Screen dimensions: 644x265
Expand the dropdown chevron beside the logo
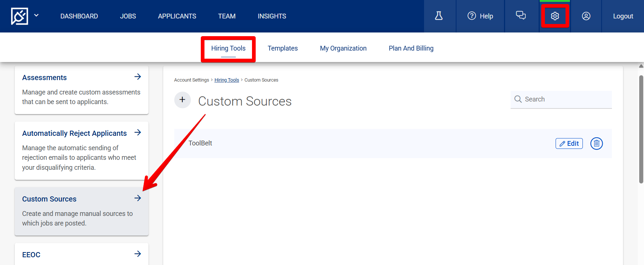(36, 16)
